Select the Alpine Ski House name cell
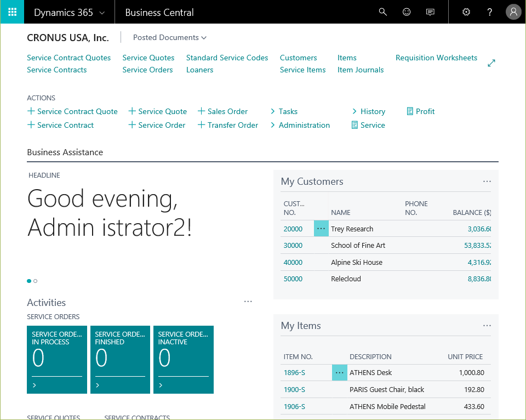Screen dimensions: 526x420 coord(357,262)
